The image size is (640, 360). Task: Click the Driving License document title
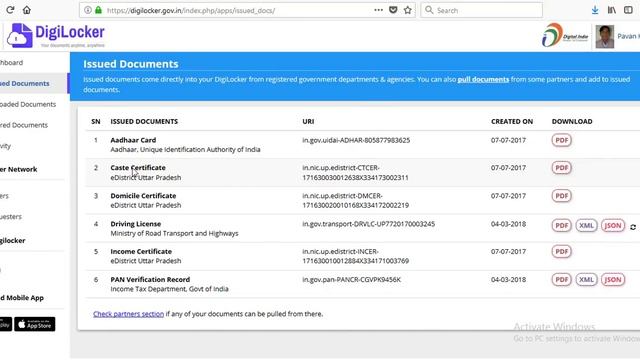coord(136,224)
